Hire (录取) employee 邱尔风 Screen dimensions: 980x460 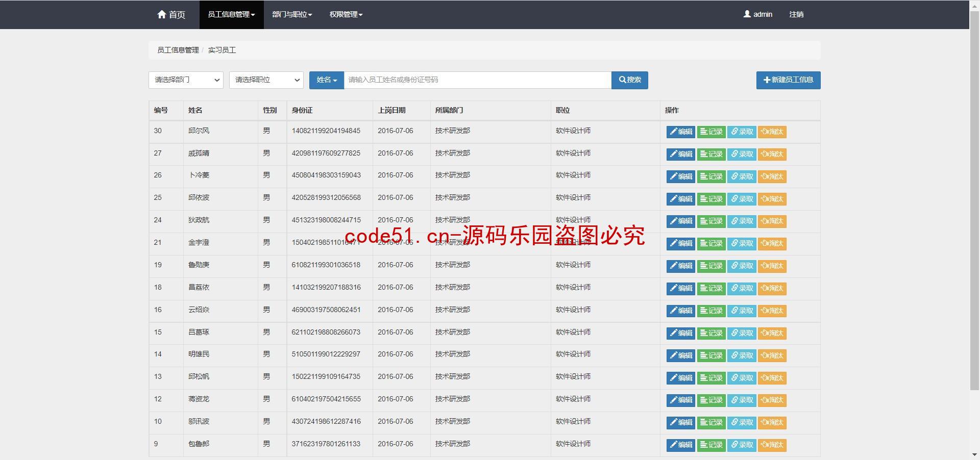(x=742, y=132)
